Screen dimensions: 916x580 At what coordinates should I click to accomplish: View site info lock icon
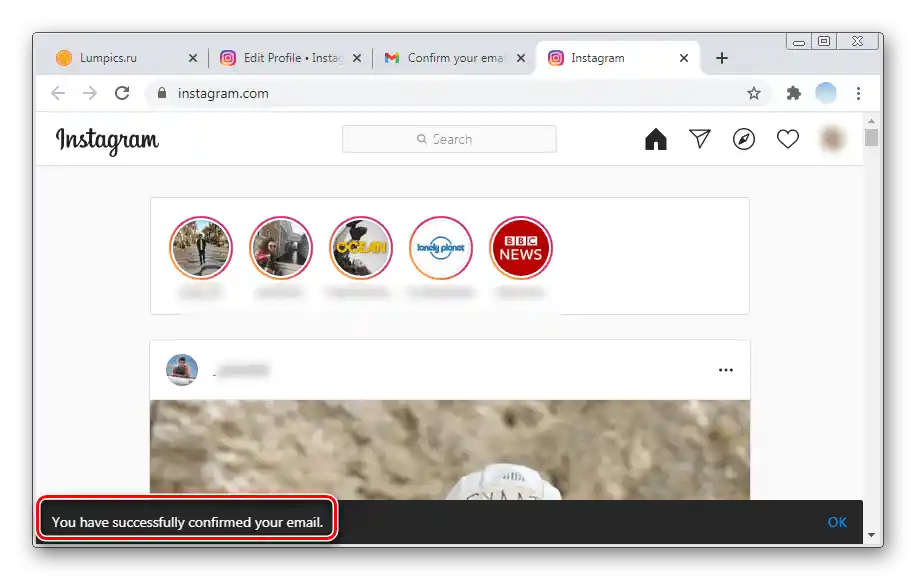pyautogui.click(x=162, y=93)
